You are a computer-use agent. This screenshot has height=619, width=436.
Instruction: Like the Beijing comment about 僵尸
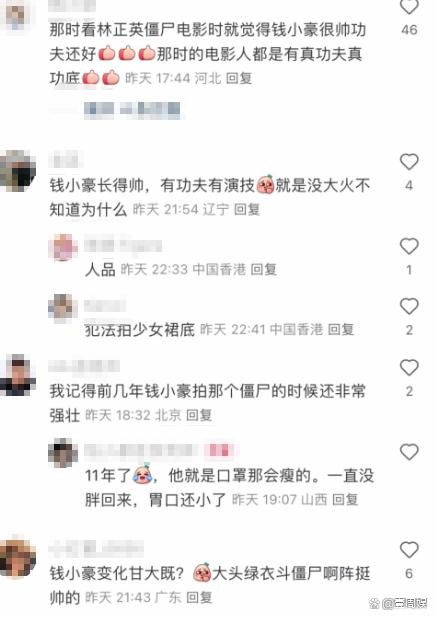(x=409, y=367)
